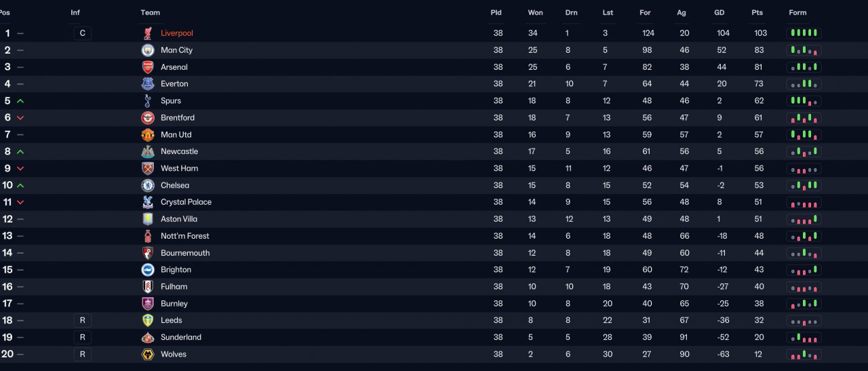Open the Liverpool team name link

click(x=177, y=33)
